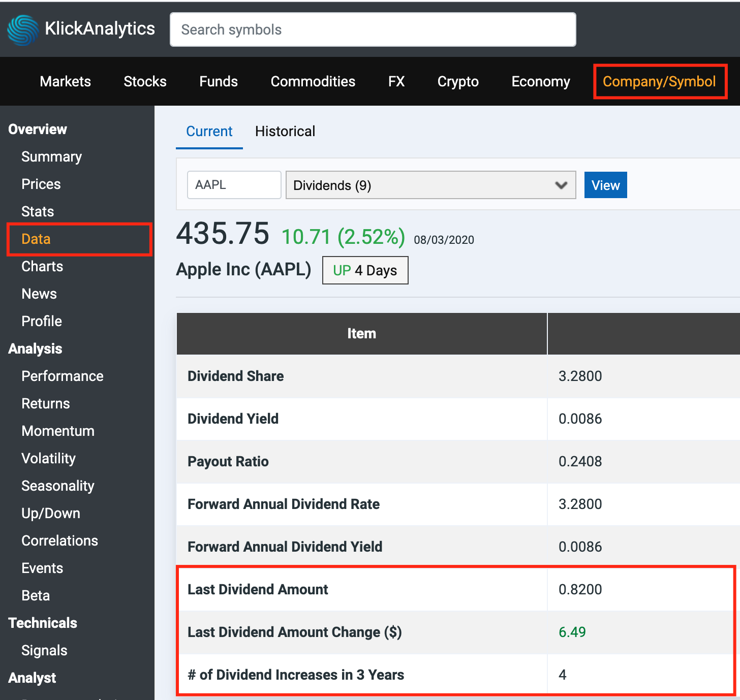Open Signals in the sidebar
Screen dimensions: 740x700
(x=44, y=650)
